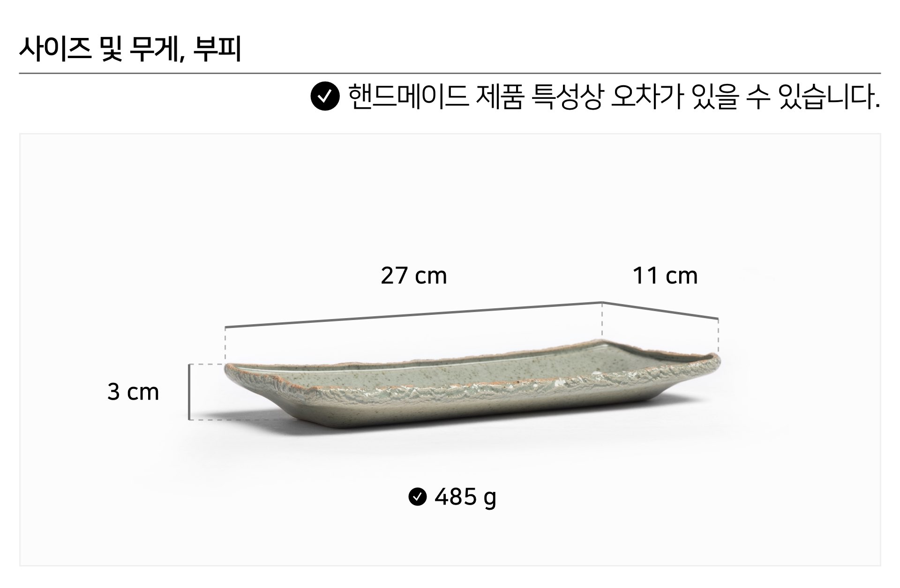Screen dimensions: 900x588
Task: Click the heading 사이즈 및 무게, 부피
Action: click(130, 49)
